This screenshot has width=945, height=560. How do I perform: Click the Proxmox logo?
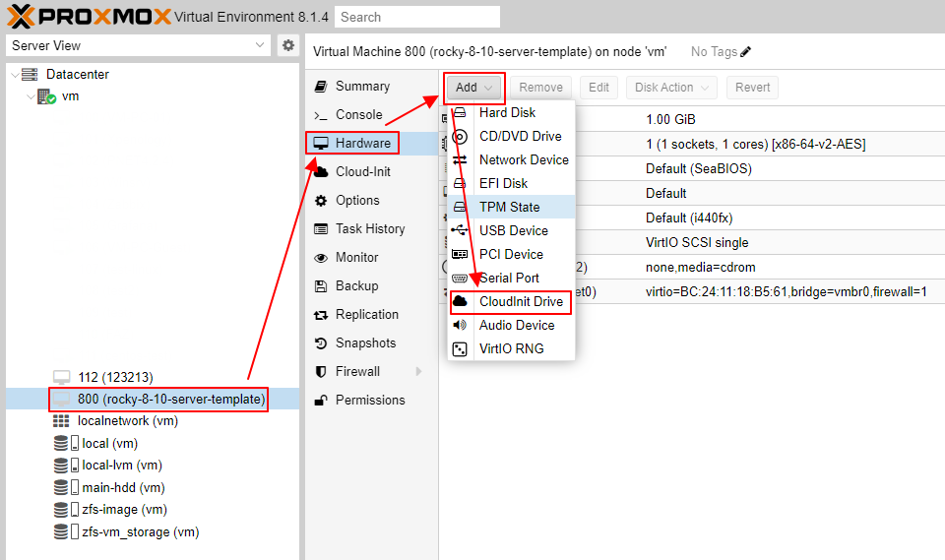(90, 17)
